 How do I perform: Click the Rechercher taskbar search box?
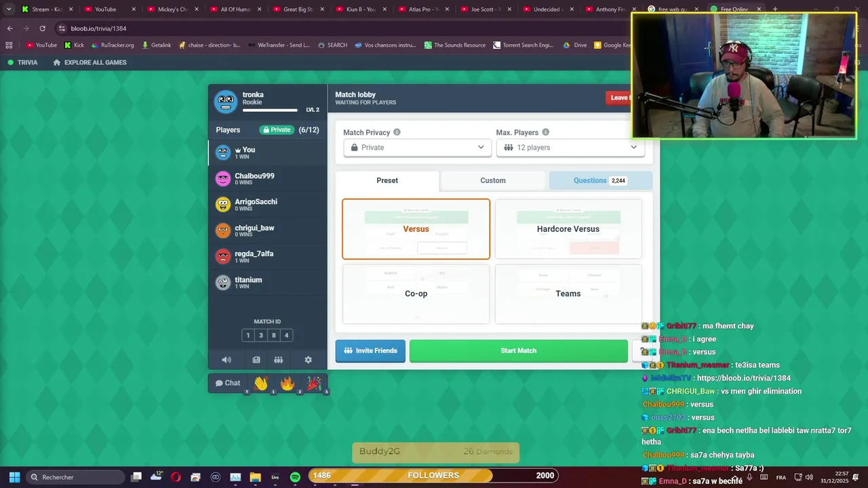click(x=76, y=477)
